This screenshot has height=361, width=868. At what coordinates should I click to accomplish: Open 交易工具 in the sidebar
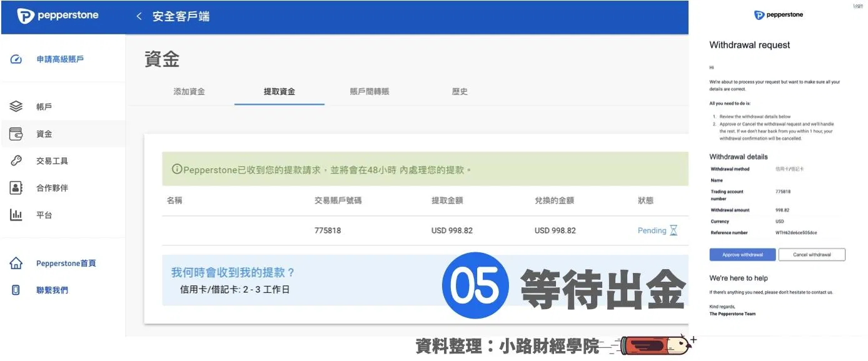point(52,161)
